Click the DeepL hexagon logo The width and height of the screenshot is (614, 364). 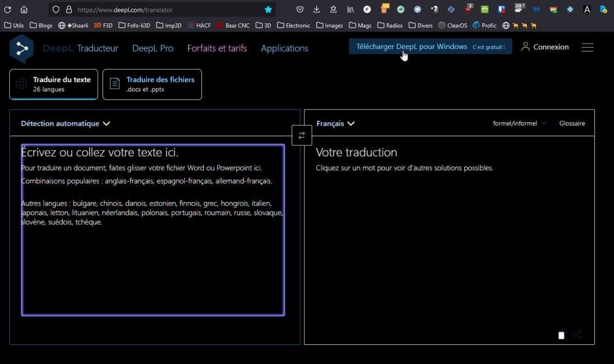point(21,49)
